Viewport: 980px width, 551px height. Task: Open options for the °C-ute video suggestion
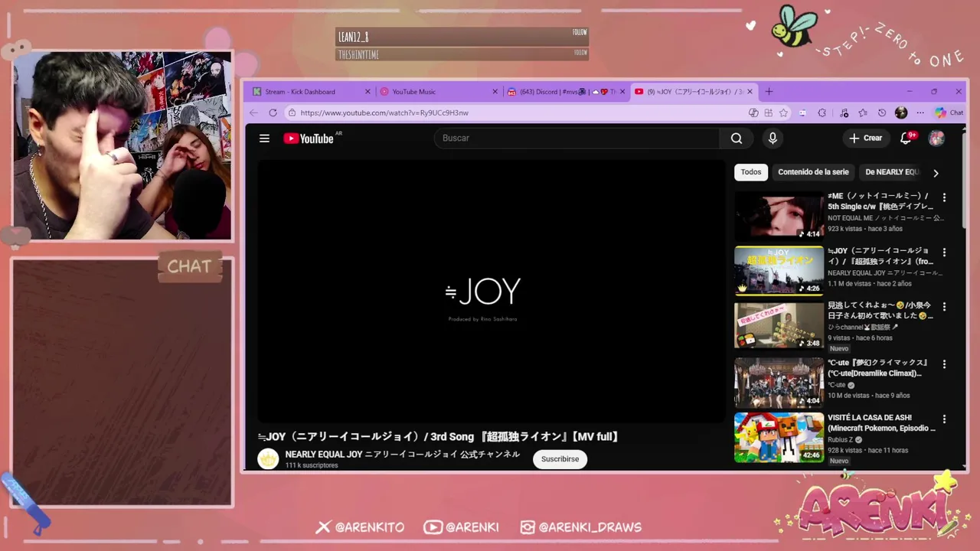click(x=944, y=364)
